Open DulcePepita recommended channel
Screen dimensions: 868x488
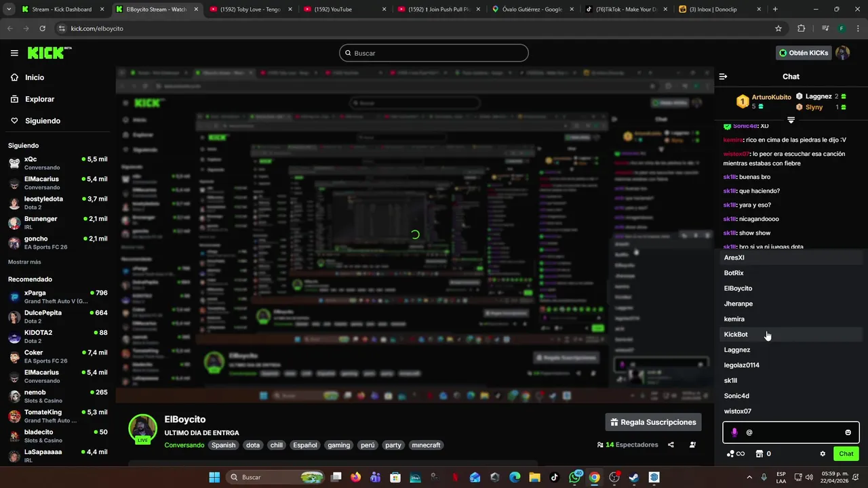[x=58, y=317]
